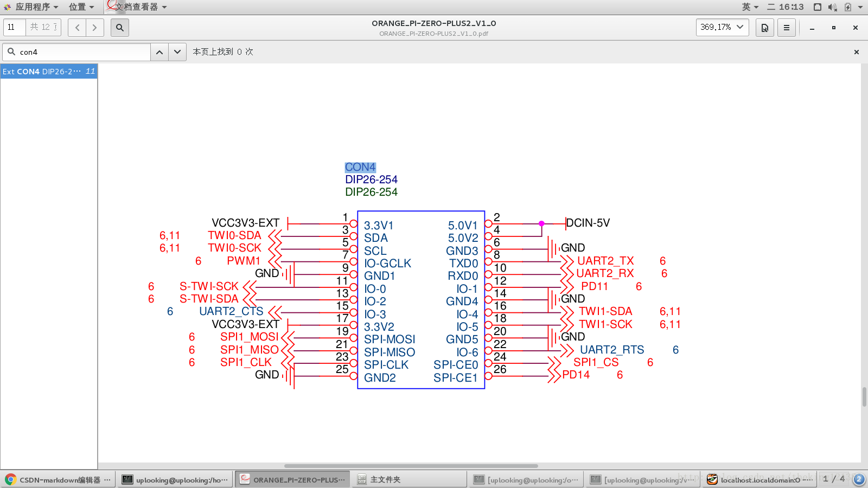Click the UART2_RX net label

(x=605, y=273)
